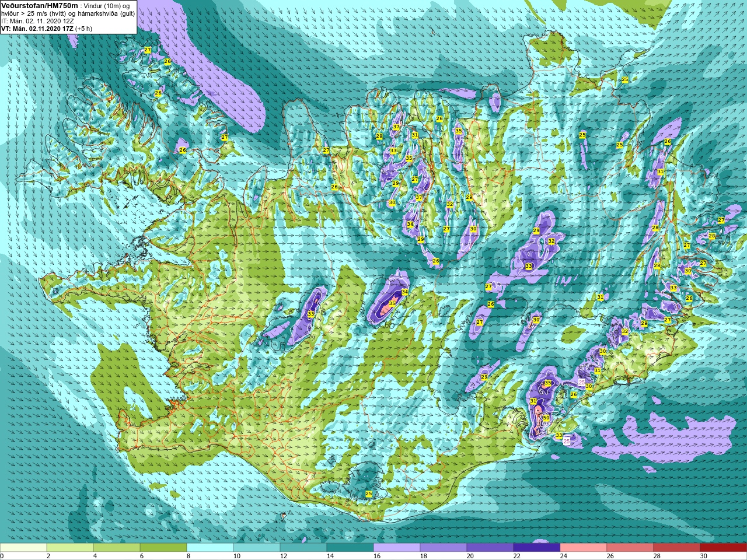Click the pale yellow 0–2 m/s legend swatch
Viewport: 747px width, 560px height.
click(23, 548)
